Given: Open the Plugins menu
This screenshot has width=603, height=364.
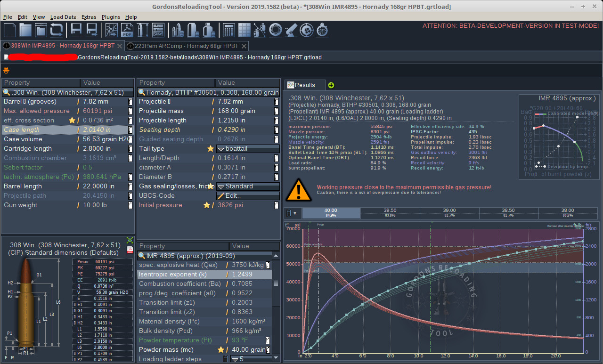Looking at the screenshot, I should pos(111,17).
